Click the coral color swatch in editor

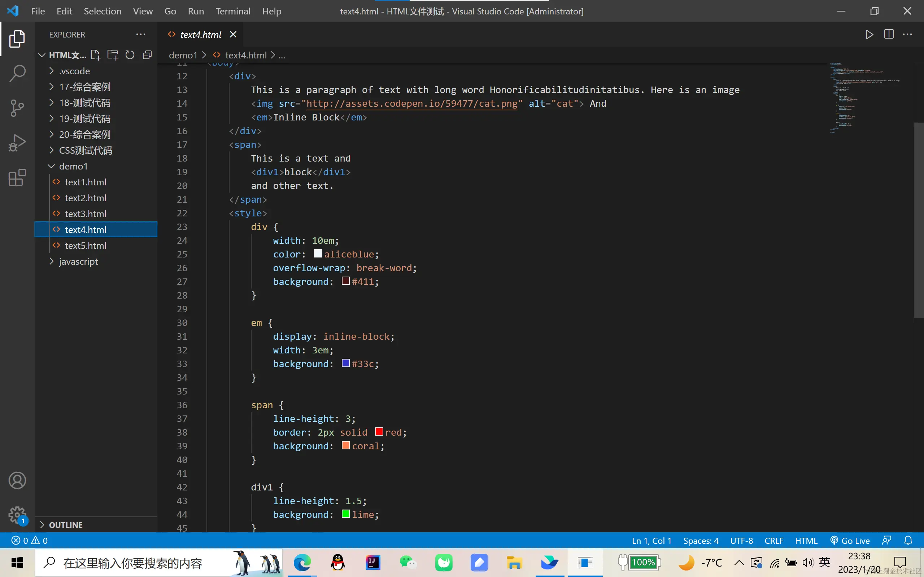(x=345, y=446)
